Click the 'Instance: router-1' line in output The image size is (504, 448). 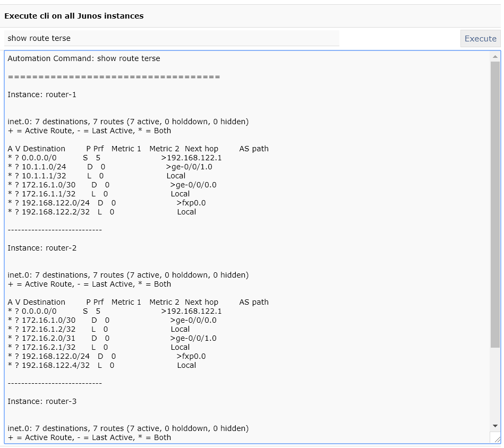[x=42, y=94]
